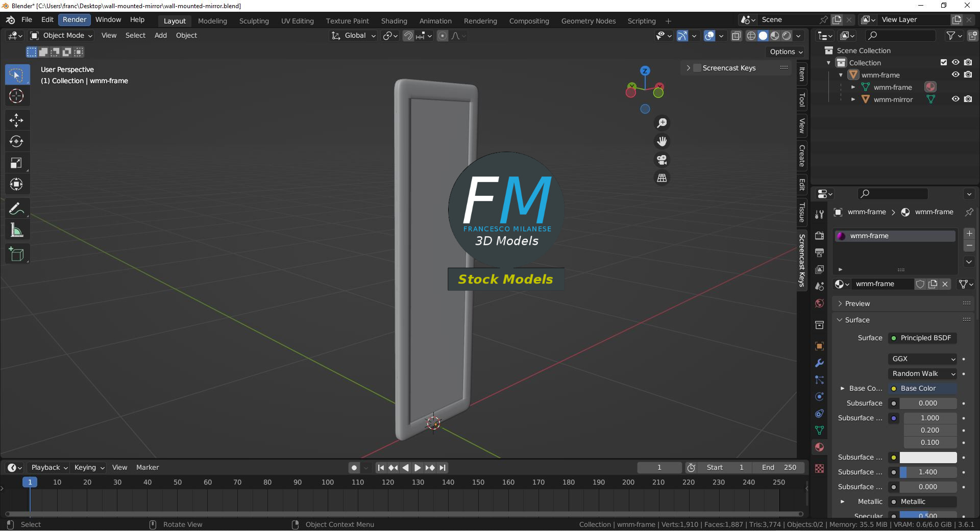Click the Subsurface 1.400 slider
The height and width of the screenshot is (531, 980).
pos(928,472)
